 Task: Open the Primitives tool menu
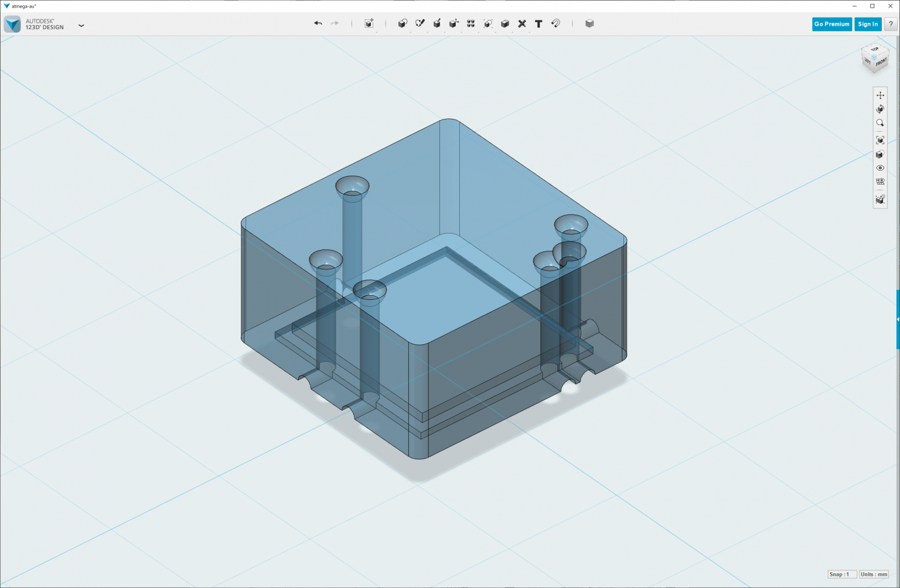coord(403,23)
